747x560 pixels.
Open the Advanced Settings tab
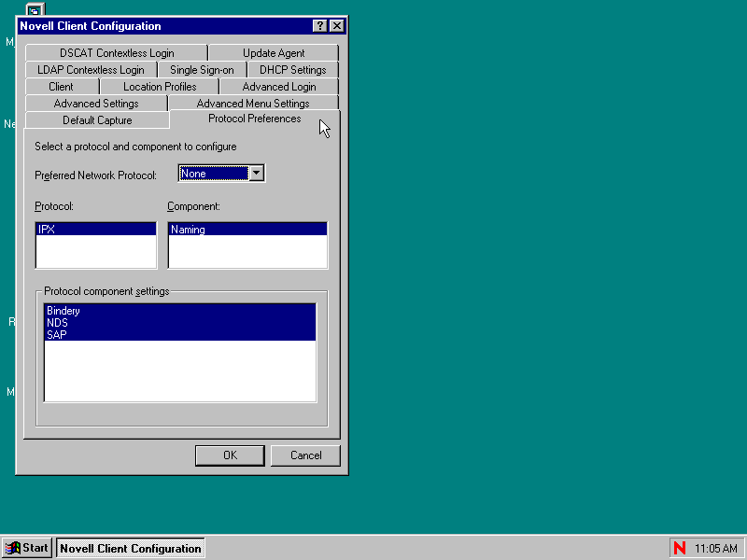(96, 104)
